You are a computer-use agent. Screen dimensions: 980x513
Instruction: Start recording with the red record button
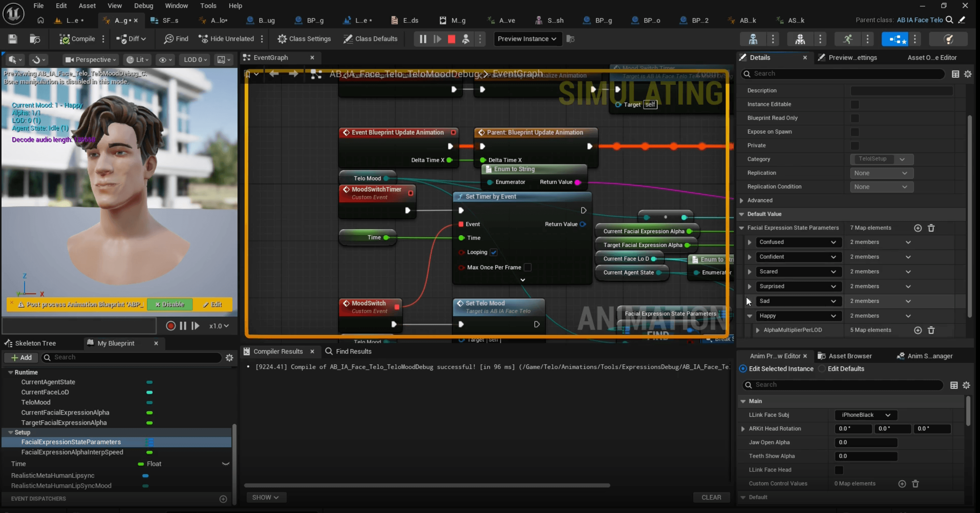(171, 326)
